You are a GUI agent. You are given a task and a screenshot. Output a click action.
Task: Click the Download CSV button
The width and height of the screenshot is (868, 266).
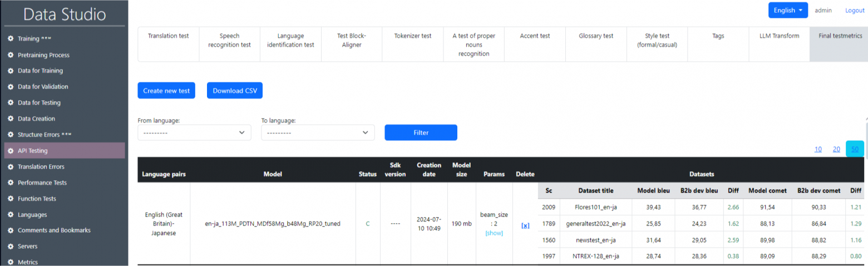(234, 91)
